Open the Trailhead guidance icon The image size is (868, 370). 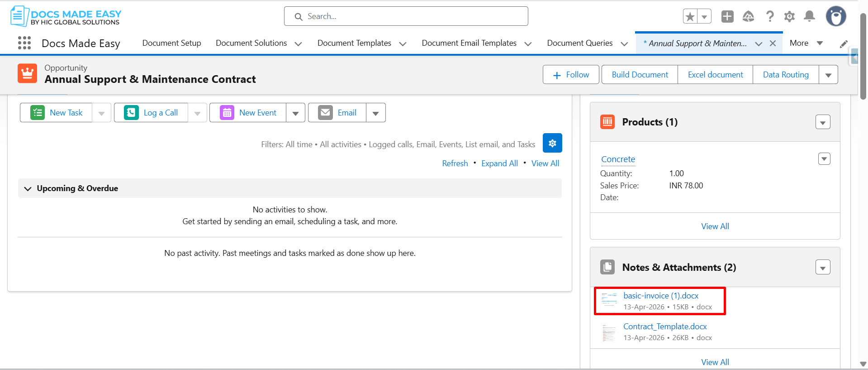748,17
